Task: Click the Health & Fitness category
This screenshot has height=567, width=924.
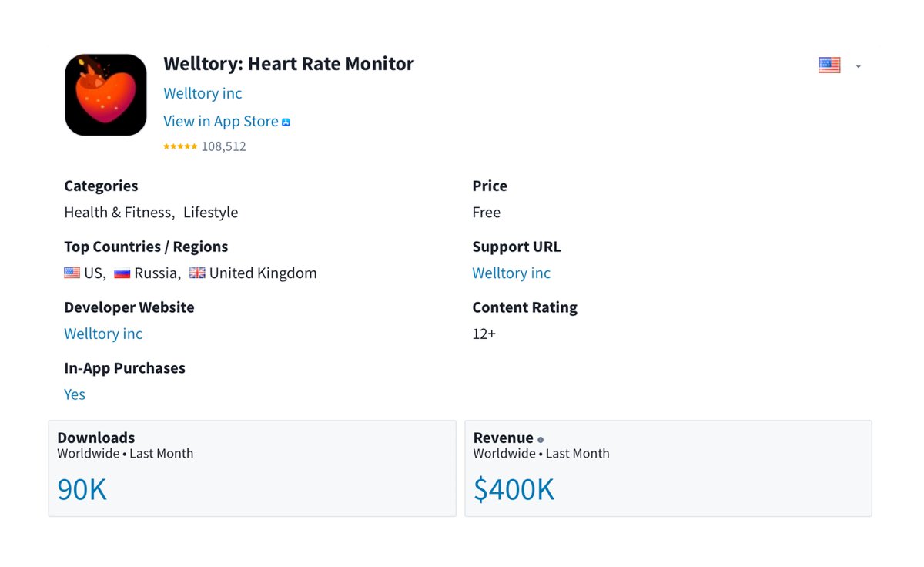Action: pyautogui.click(x=118, y=212)
